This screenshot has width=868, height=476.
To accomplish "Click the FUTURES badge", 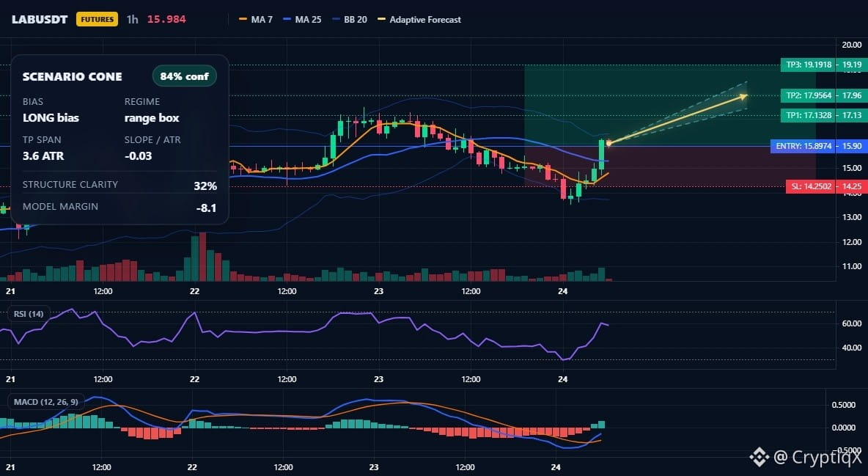I will coord(97,19).
